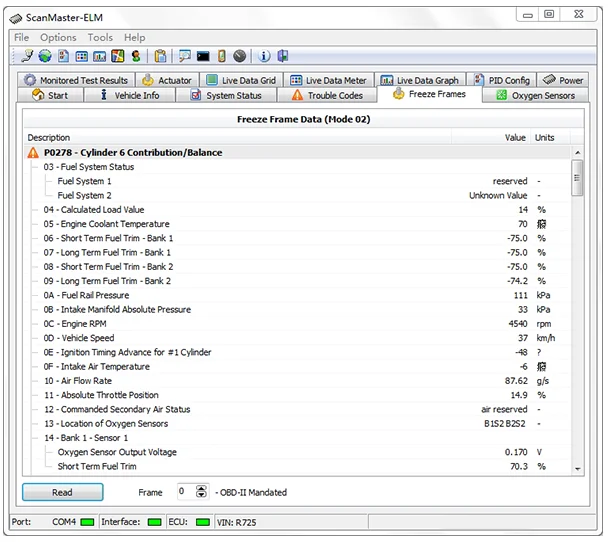Image resolution: width=611 pixels, height=542 pixels.
Task: Click the Frame number input field
Action: pyautogui.click(x=186, y=492)
